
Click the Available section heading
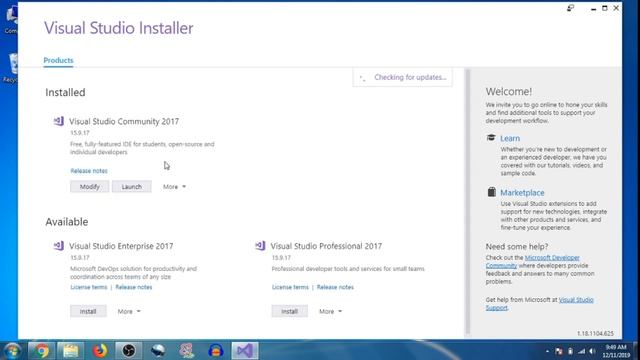pyautogui.click(x=67, y=222)
